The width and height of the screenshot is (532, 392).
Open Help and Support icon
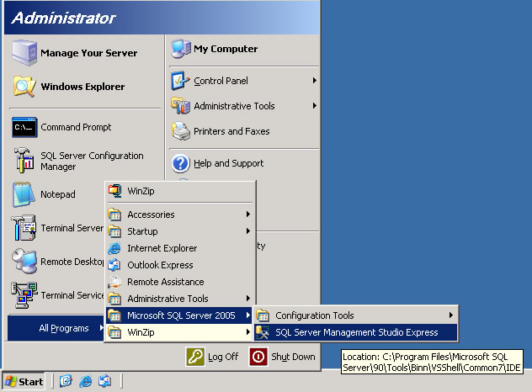coord(180,163)
